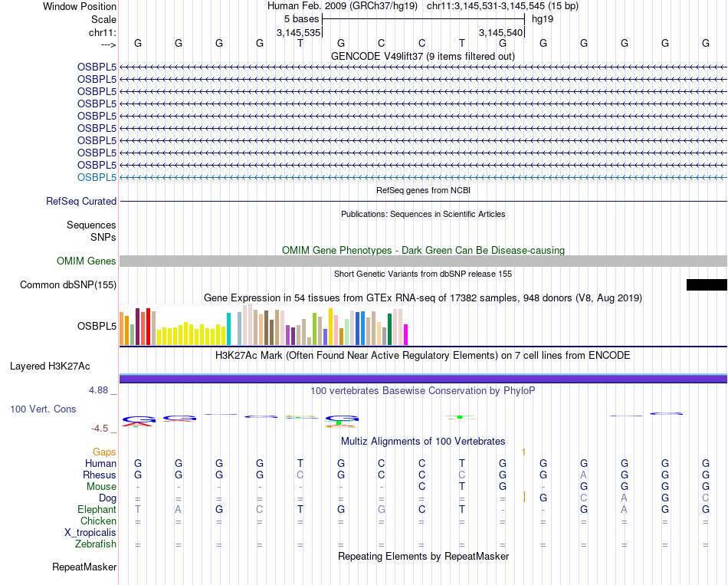
Task: Open Gene Expression in 54 tissues GTEx title
Action: point(423,297)
